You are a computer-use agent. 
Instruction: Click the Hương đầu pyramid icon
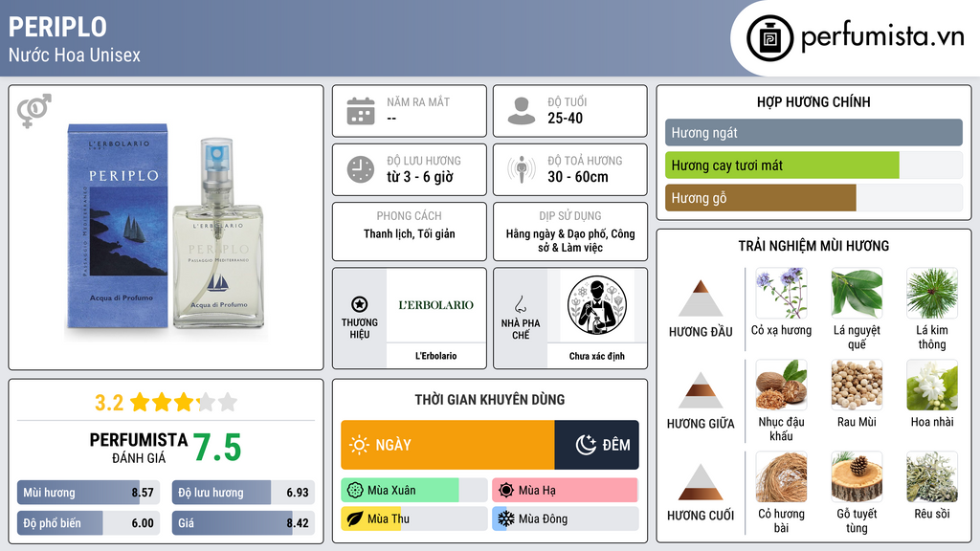pos(701,298)
